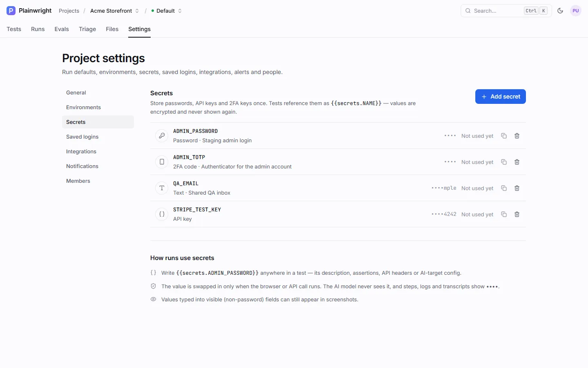Open the Files tab

(x=112, y=29)
